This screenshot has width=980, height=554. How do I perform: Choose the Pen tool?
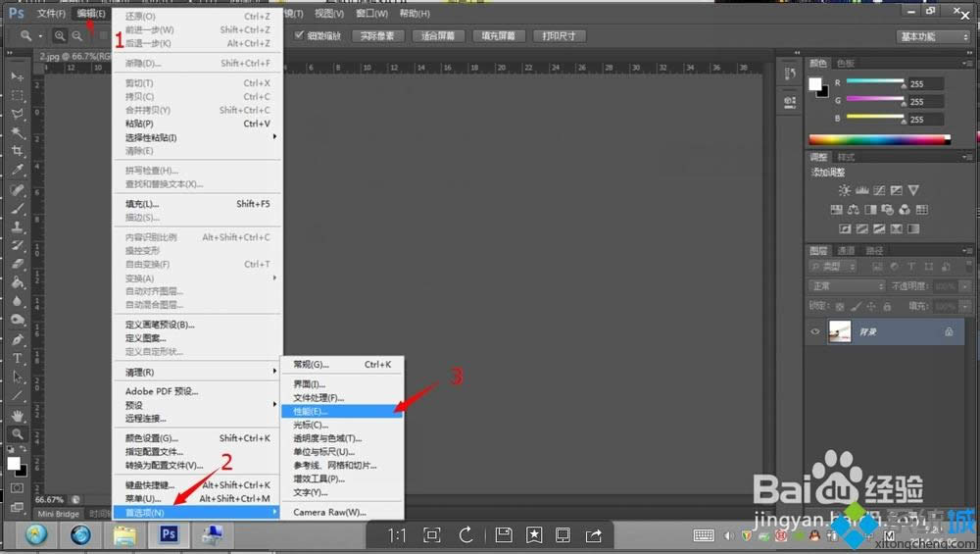pos(18,339)
